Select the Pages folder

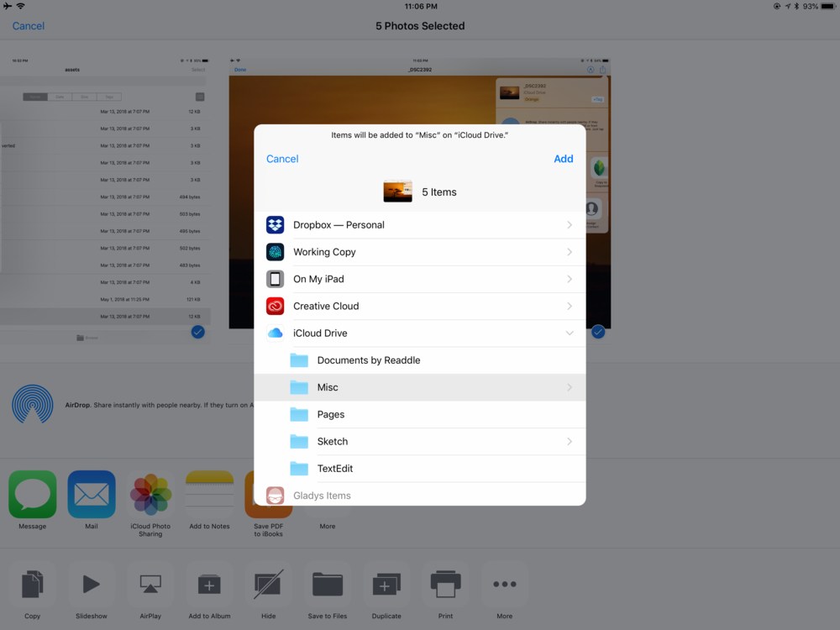pyautogui.click(x=330, y=414)
